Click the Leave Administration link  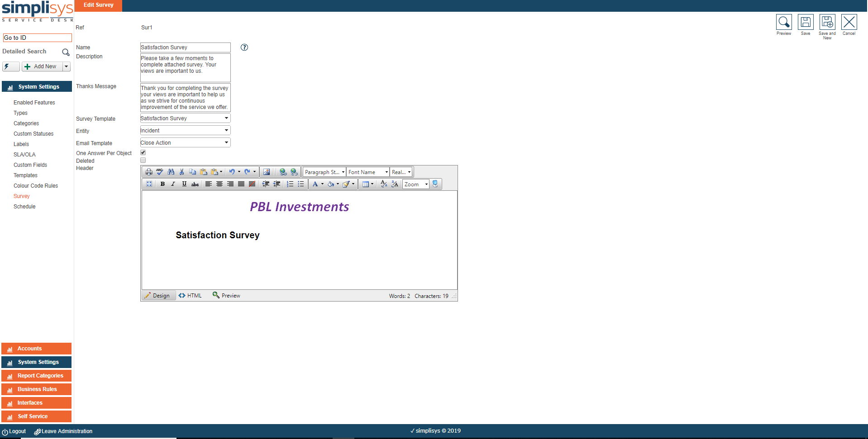pos(67,431)
